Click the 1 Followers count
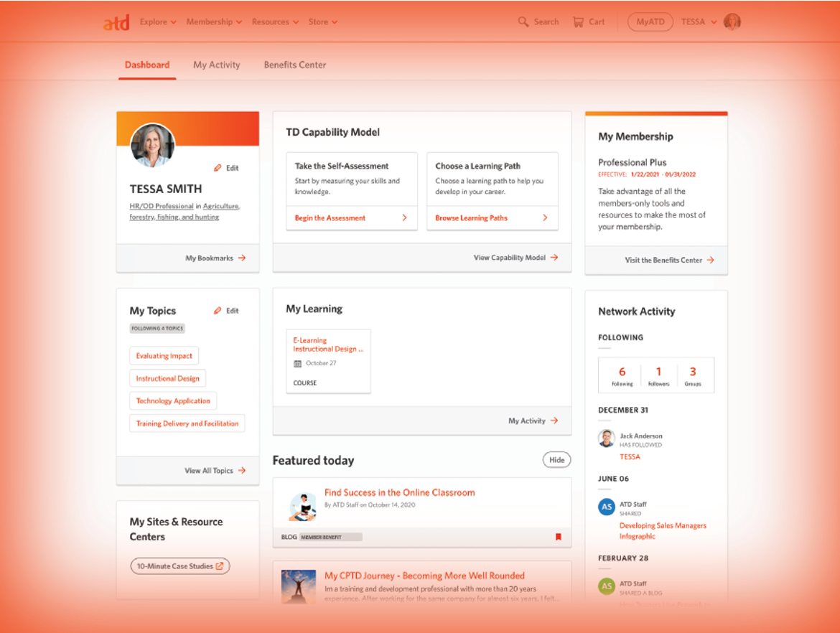 pyautogui.click(x=658, y=376)
